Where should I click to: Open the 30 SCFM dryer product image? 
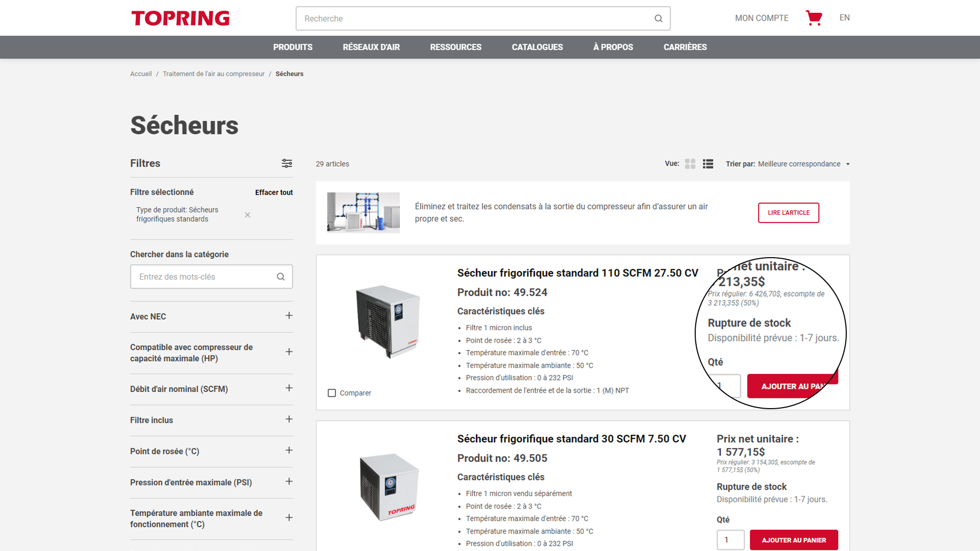tap(389, 486)
